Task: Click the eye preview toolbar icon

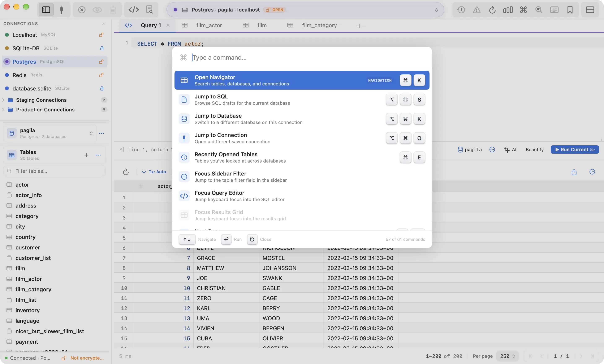Action: [97, 10]
